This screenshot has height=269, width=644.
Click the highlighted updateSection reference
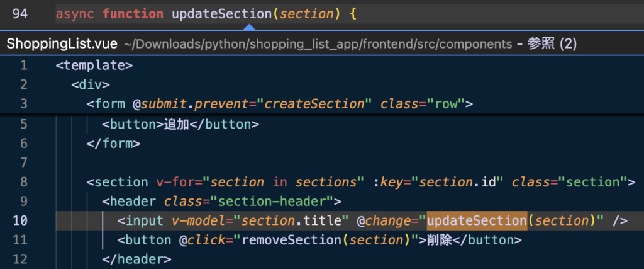(477, 221)
